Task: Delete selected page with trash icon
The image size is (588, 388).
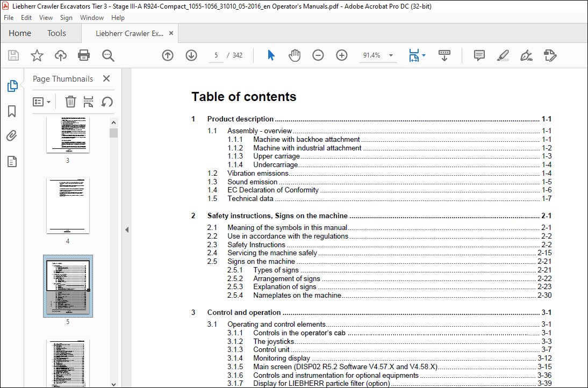Action: point(70,102)
